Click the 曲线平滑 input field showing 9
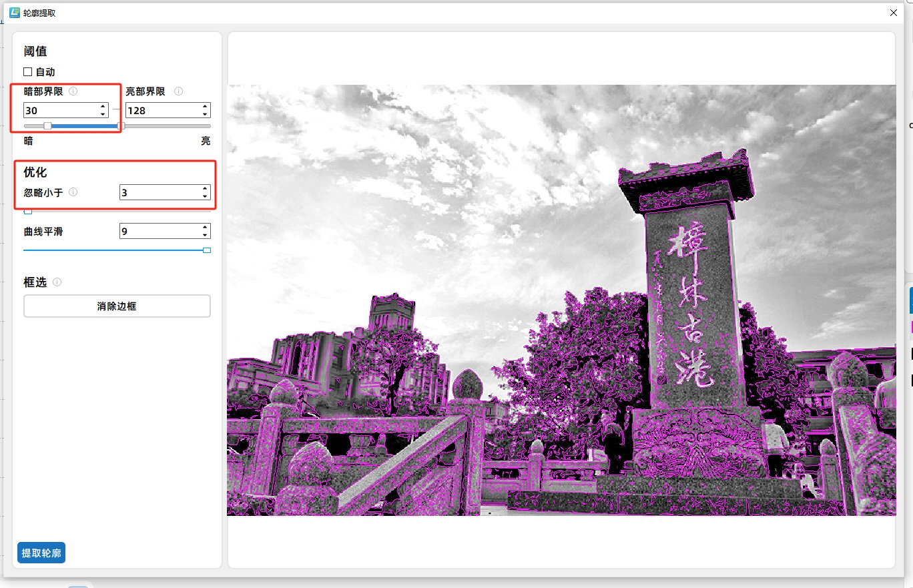Image resolution: width=913 pixels, height=588 pixels. click(x=159, y=232)
